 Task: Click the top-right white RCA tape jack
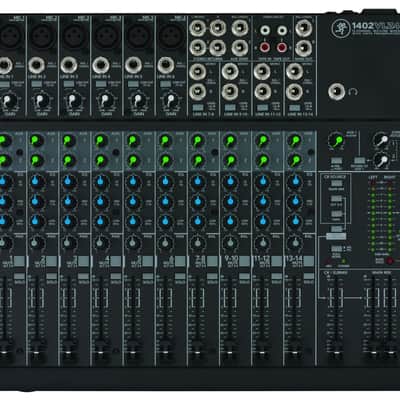[x=282, y=31]
